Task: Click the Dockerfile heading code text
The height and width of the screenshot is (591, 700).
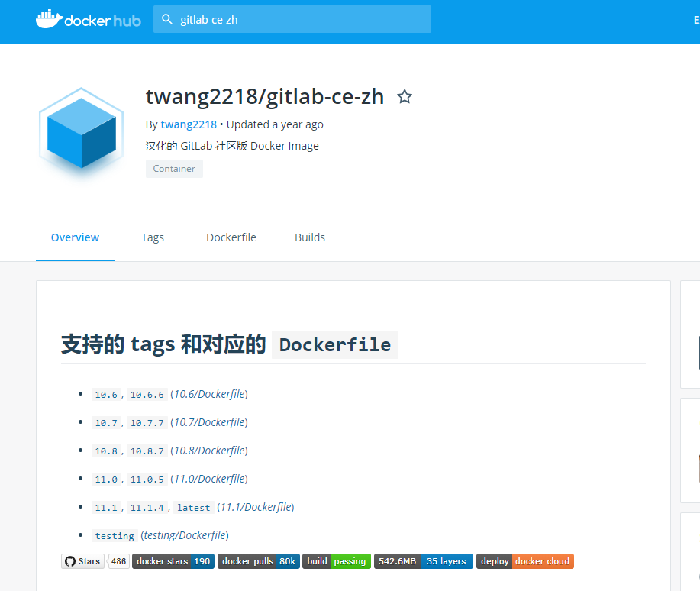Action: pyautogui.click(x=335, y=344)
